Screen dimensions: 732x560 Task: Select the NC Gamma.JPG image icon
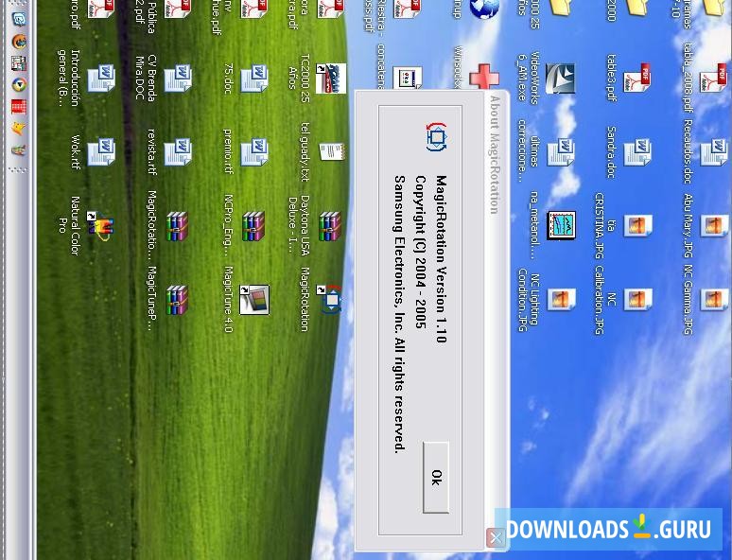click(714, 299)
